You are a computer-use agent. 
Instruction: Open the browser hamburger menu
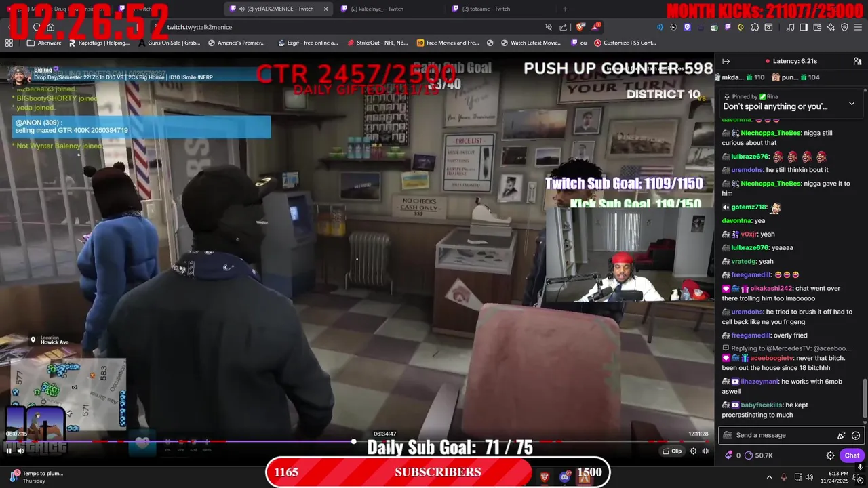click(858, 27)
